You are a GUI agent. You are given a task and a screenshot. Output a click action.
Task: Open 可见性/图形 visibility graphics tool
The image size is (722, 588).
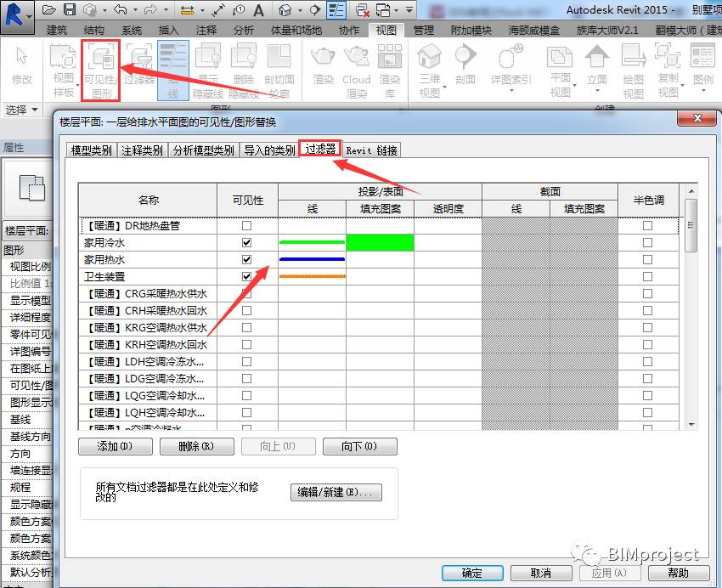(x=101, y=70)
